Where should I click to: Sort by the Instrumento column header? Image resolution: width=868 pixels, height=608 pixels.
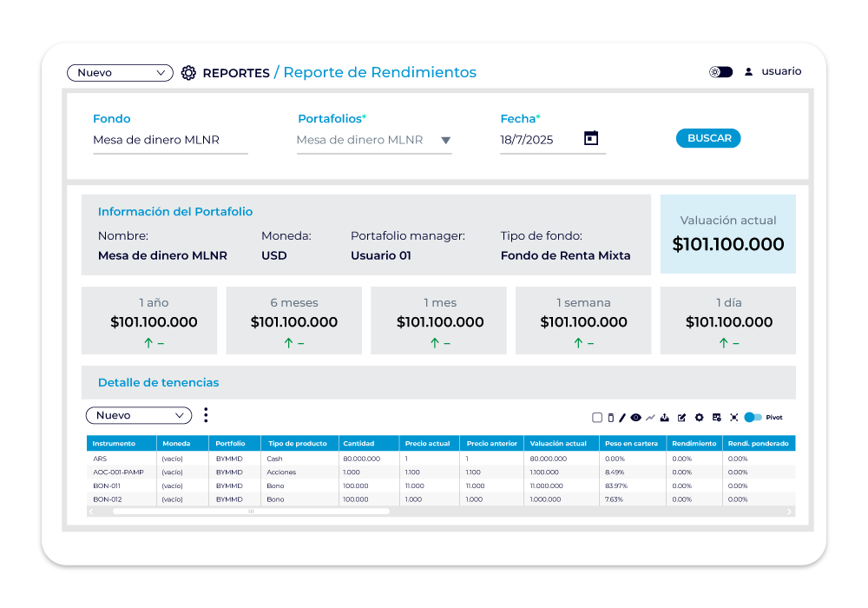pos(115,443)
